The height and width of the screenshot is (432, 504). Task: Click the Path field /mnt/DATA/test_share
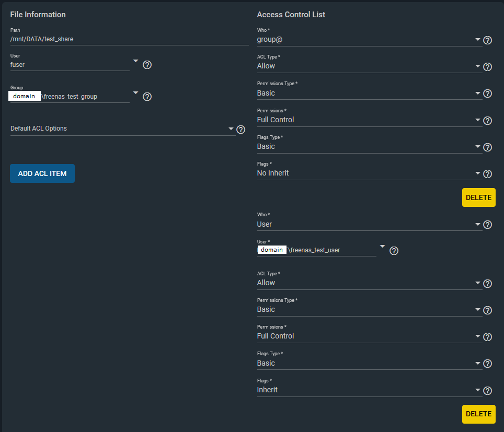click(x=129, y=39)
